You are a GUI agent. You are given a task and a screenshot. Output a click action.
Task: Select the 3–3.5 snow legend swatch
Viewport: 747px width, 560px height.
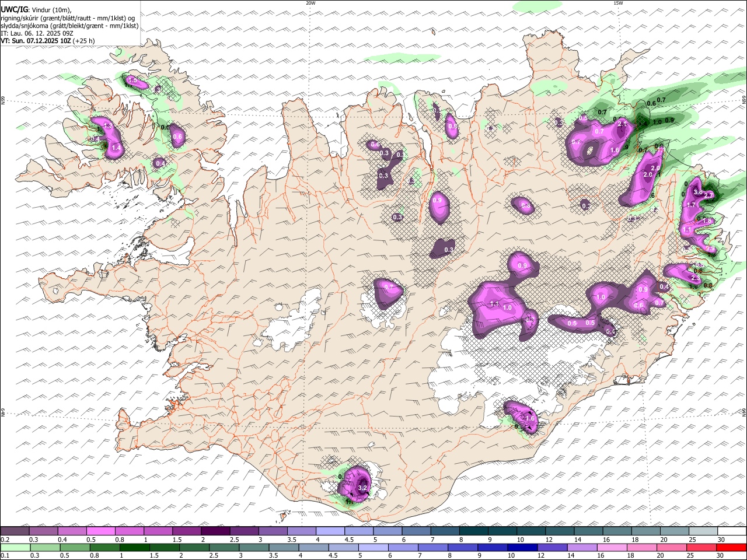(x=272, y=531)
